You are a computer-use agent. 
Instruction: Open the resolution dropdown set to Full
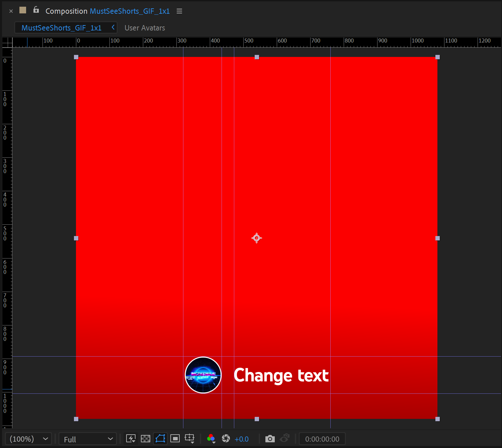(x=87, y=439)
